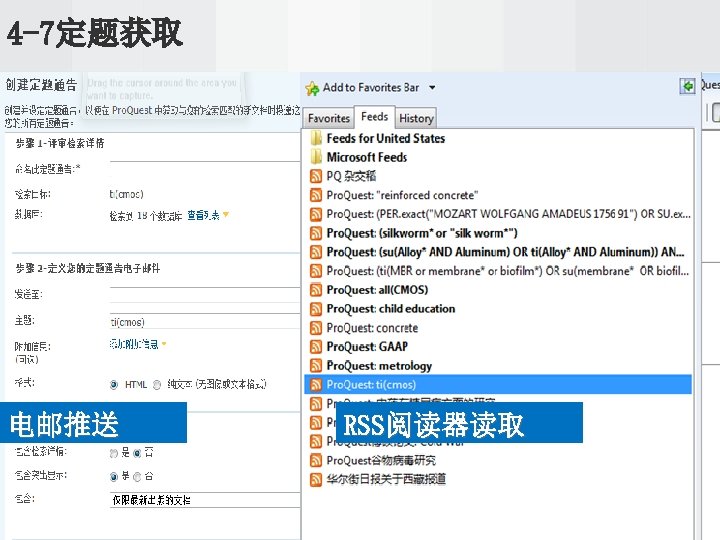Select the ProQuest: ti(cmos) feed
This screenshot has height=540, width=720.
(498, 384)
